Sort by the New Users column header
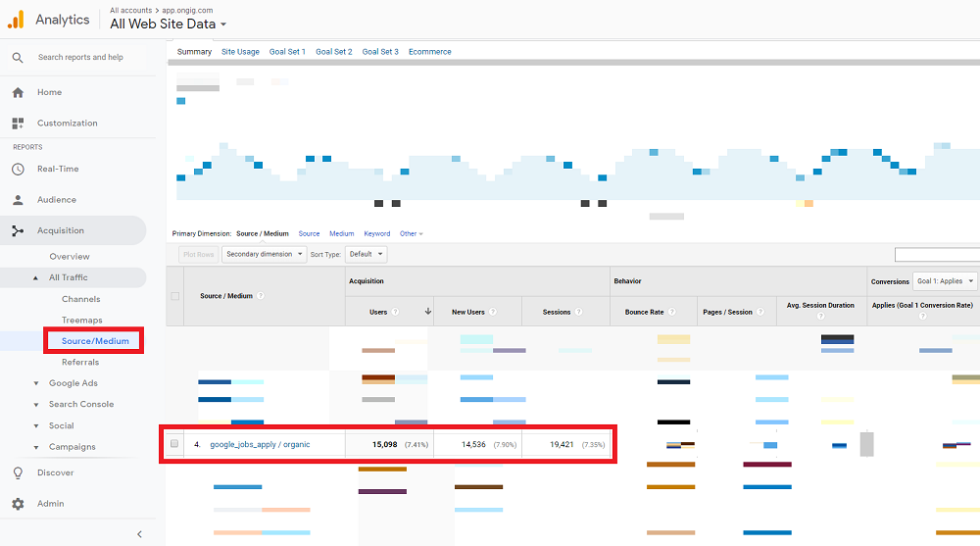The width and height of the screenshot is (980, 546). click(x=468, y=312)
